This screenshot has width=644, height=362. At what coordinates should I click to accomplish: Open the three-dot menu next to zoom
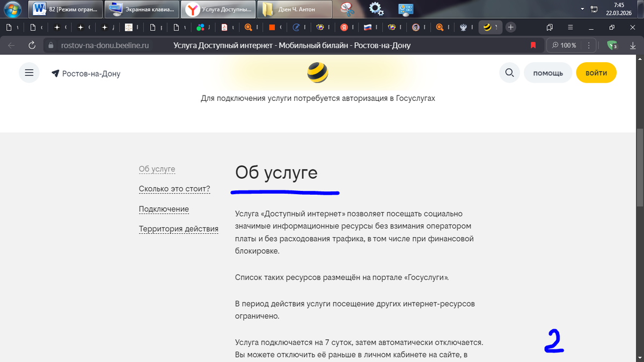click(x=589, y=45)
